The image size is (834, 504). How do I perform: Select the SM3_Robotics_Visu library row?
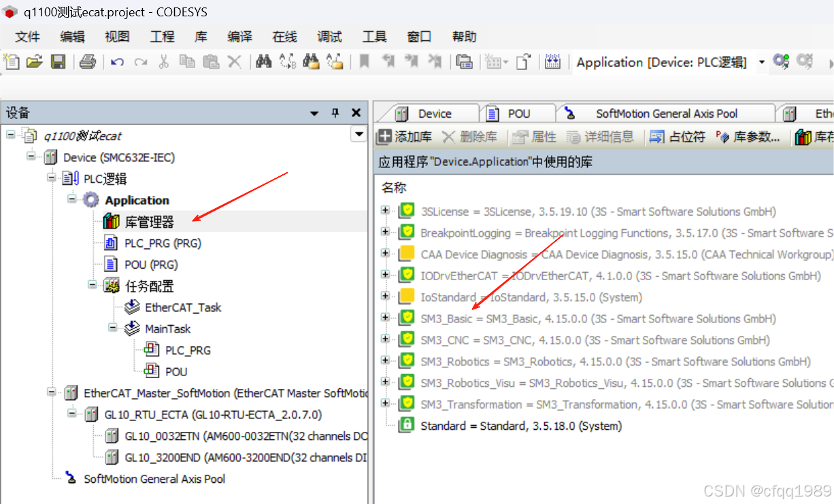click(605, 383)
